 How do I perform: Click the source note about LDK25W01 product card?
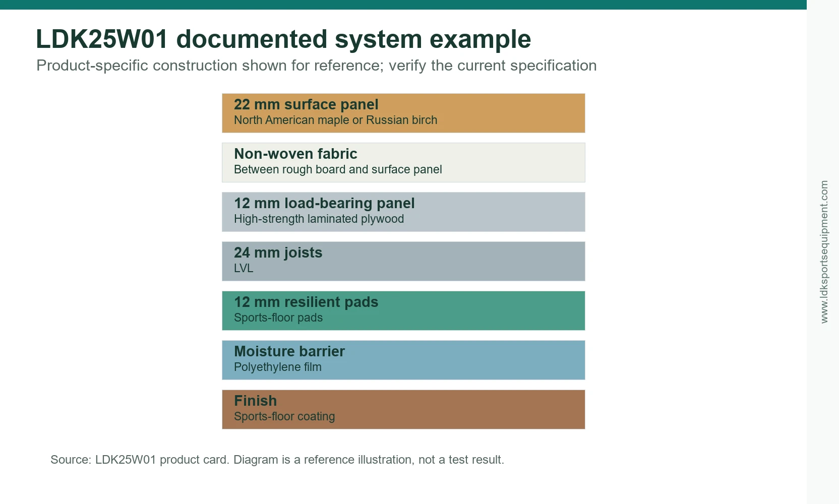(x=277, y=460)
